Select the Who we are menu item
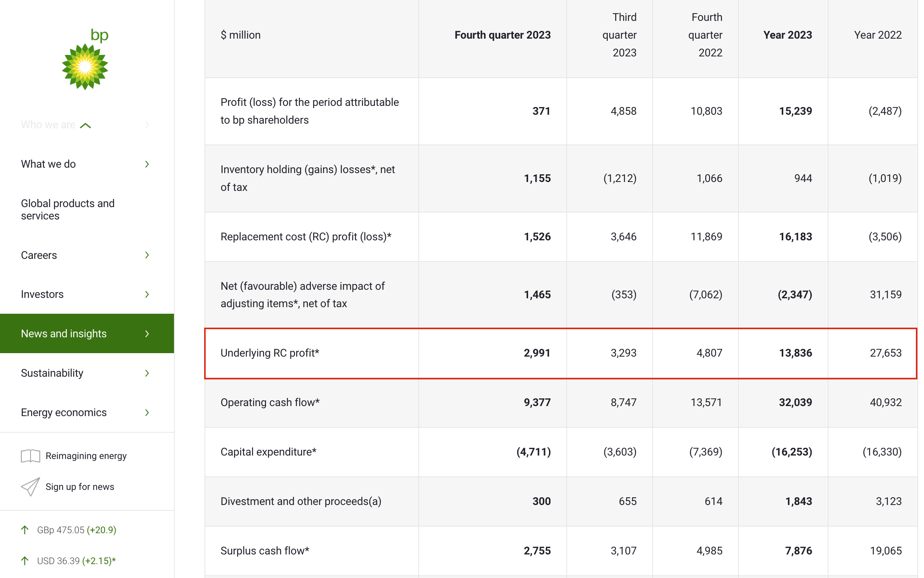Screen dimensions: 924x578 click(x=48, y=125)
